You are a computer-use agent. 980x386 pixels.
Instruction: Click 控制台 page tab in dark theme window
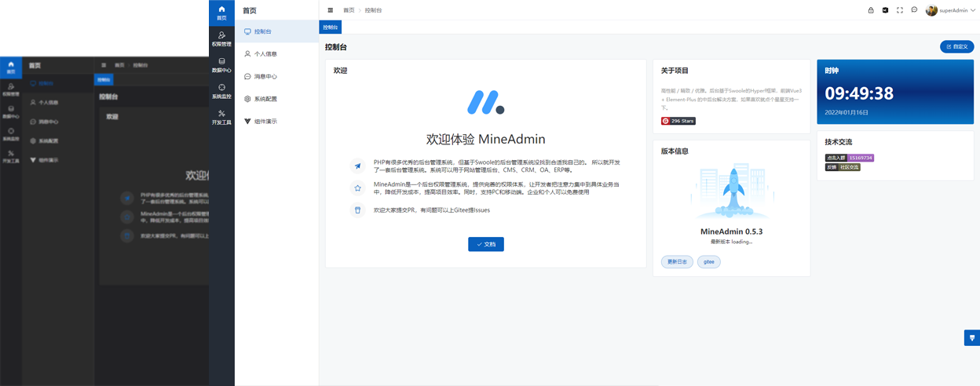[104, 80]
